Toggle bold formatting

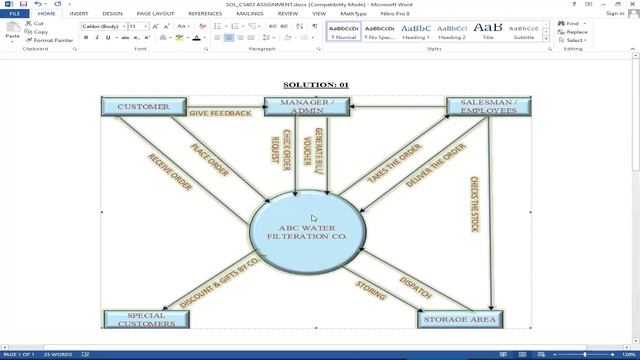pos(86,38)
